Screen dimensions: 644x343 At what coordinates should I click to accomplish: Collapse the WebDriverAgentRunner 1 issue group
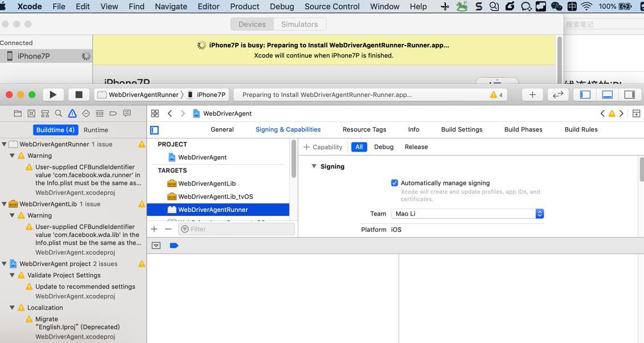pyautogui.click(x=4, y=144)
